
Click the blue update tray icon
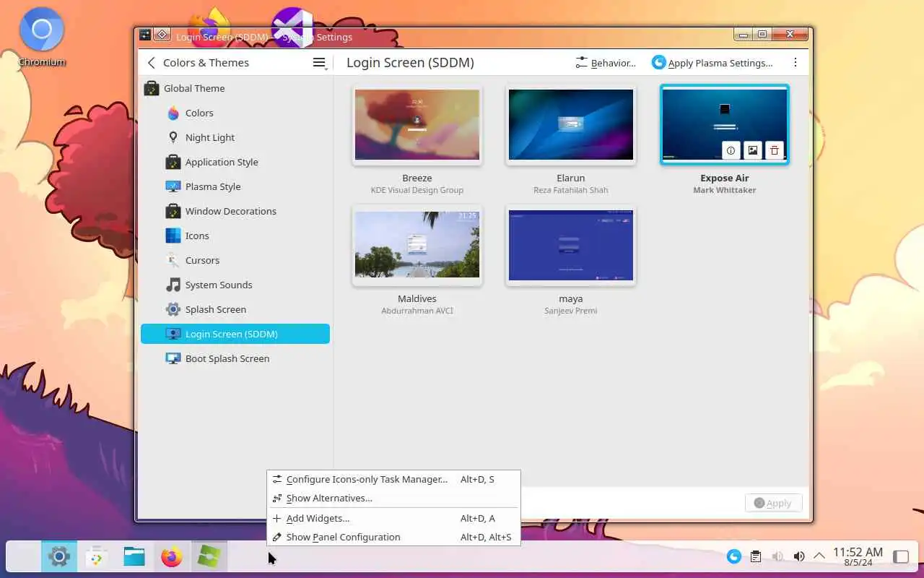tap(734, 556)
